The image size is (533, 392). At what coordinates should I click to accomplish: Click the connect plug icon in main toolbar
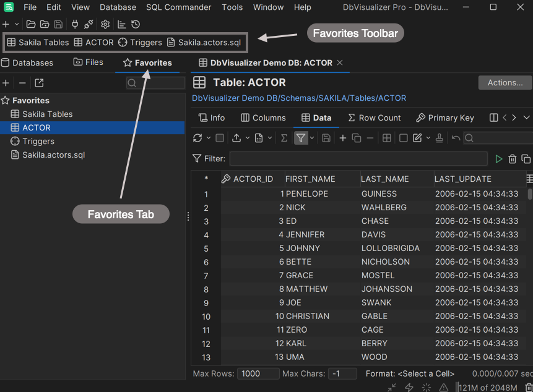tap(75, 24)
